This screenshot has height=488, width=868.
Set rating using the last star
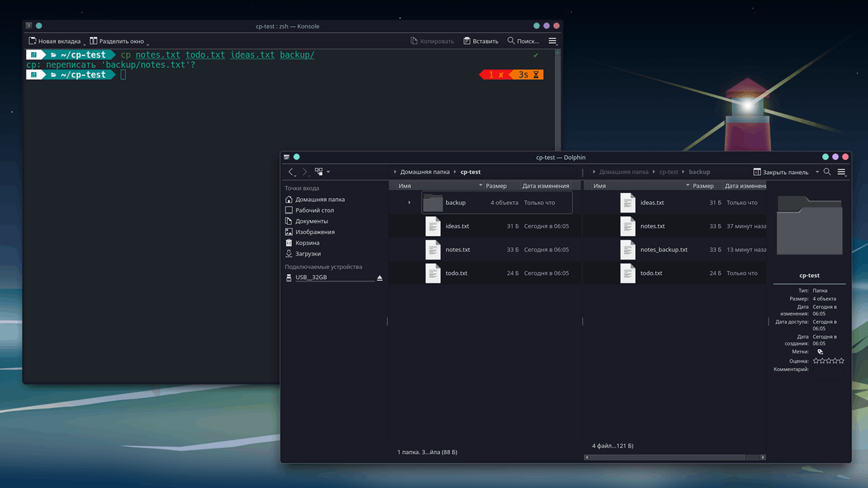point(842,361)
